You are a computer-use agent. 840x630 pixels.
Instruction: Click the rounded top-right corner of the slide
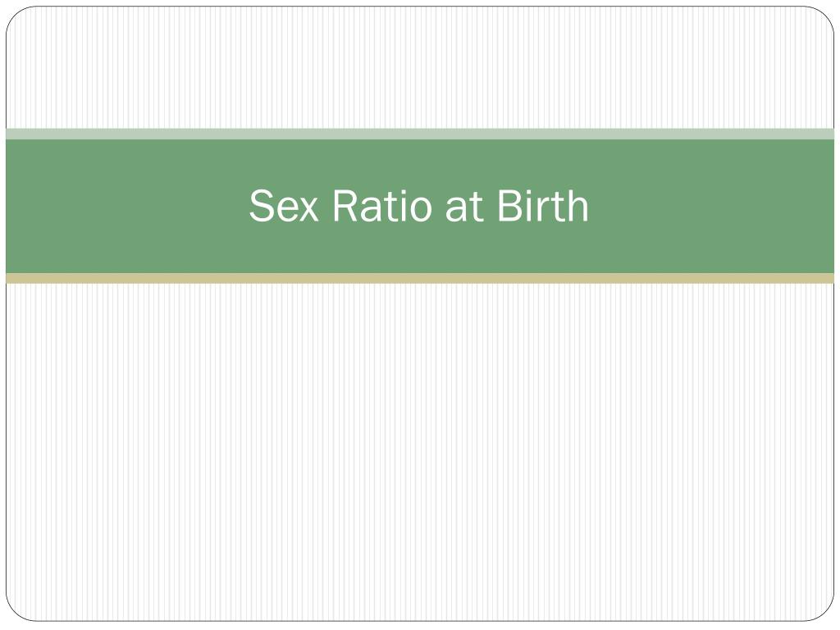[x=824, y=16]
